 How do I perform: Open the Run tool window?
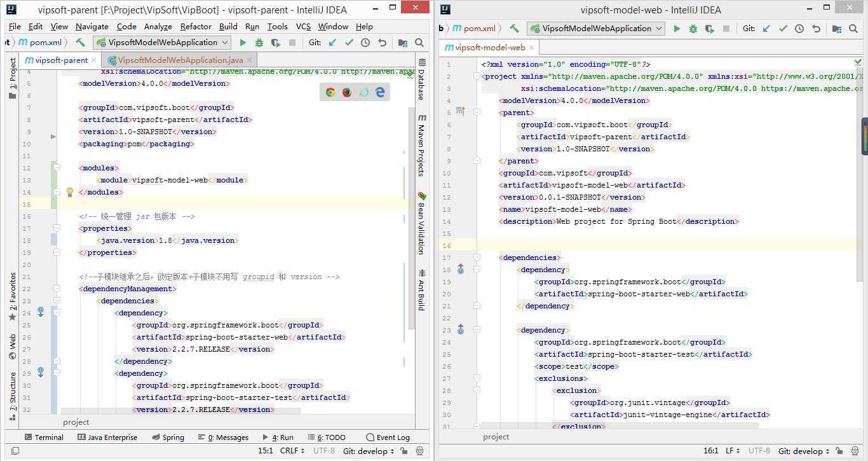pos(277,437)
